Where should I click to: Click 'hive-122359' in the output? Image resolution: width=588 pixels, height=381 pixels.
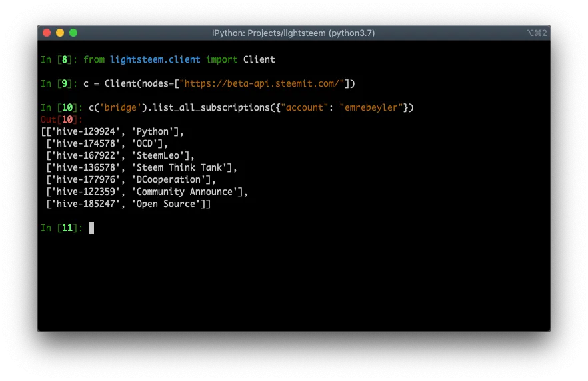tap(86, 192)
